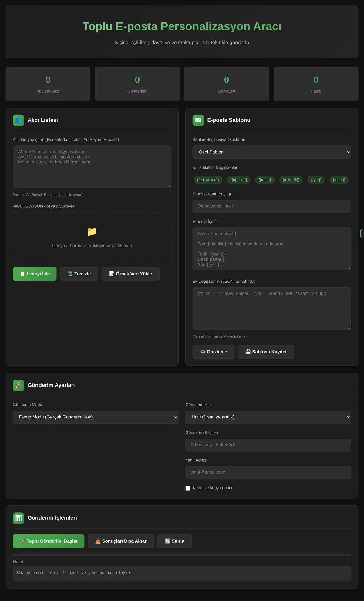Click 'Tüm alıcılar için ortak değişkenler' hint
The width and height of the screenshot is (364, 601).
[x=219, y=336]
